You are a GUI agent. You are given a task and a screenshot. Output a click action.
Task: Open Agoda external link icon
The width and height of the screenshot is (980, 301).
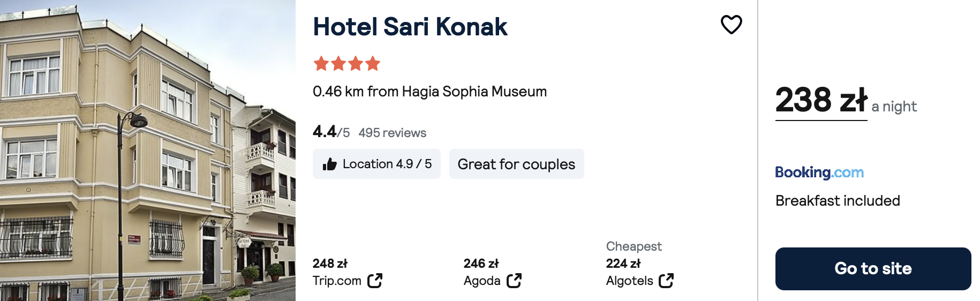click(x=514, y=281)
